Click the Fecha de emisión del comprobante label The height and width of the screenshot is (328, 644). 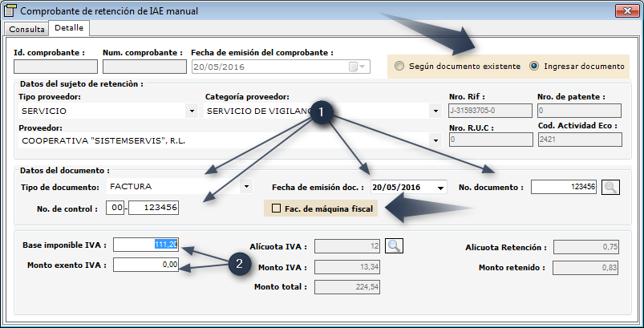click(262, 53)
